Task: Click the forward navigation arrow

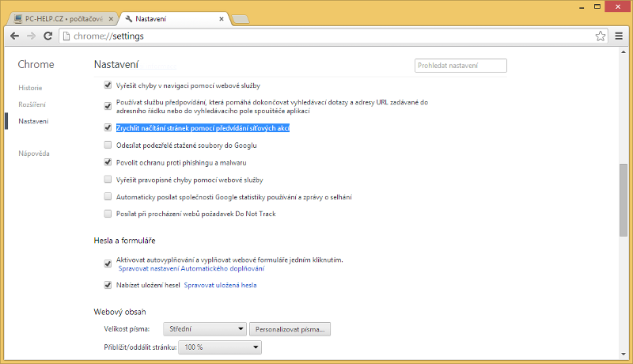Action: click(x=31, y=36)
